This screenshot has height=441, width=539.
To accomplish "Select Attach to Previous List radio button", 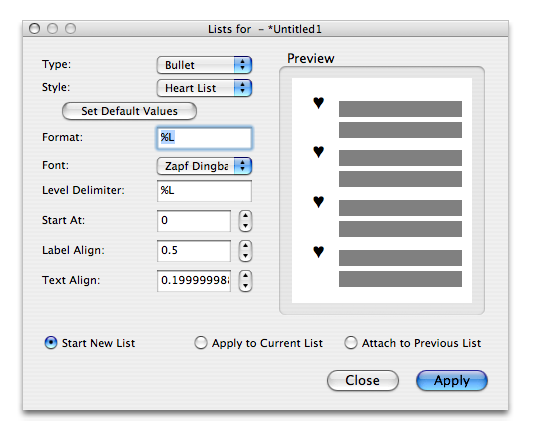I will [351, 343].
